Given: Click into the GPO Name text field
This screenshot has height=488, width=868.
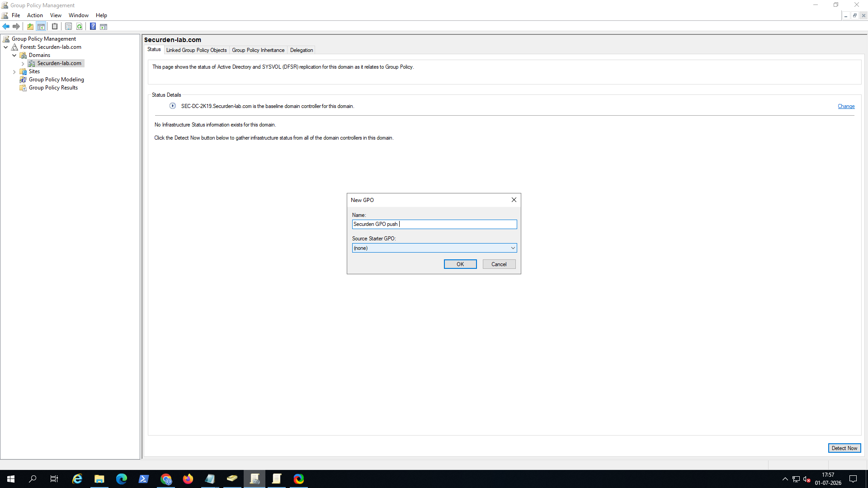Looking at the screenshot, I should [434, 225].
